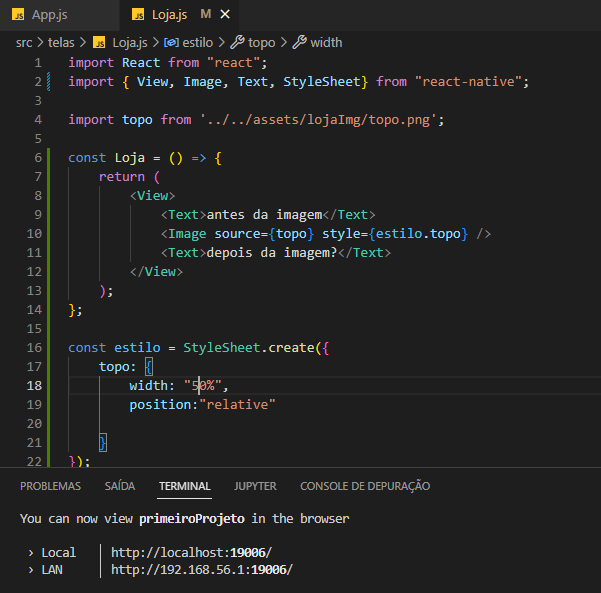Click the JS file icon on App.js tab
Image resolution: width=601 pixels, height=593 pixels.
click(18, 15)
